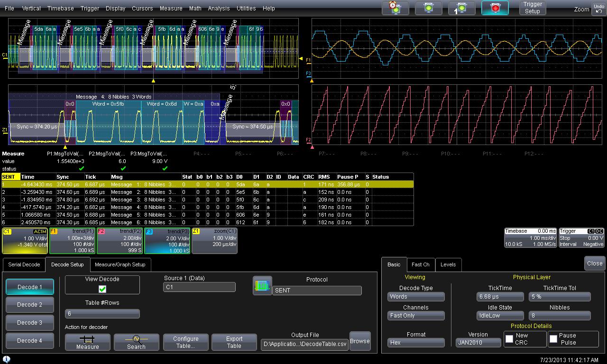Open the Analysis menu

[x=219, y=8]
